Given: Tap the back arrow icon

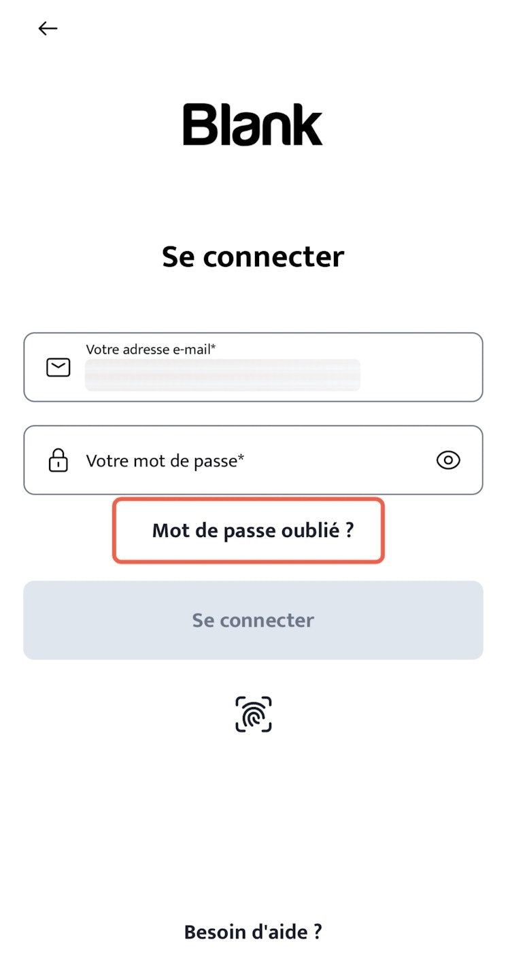Looking at the screenshot, I should (48, 29).
